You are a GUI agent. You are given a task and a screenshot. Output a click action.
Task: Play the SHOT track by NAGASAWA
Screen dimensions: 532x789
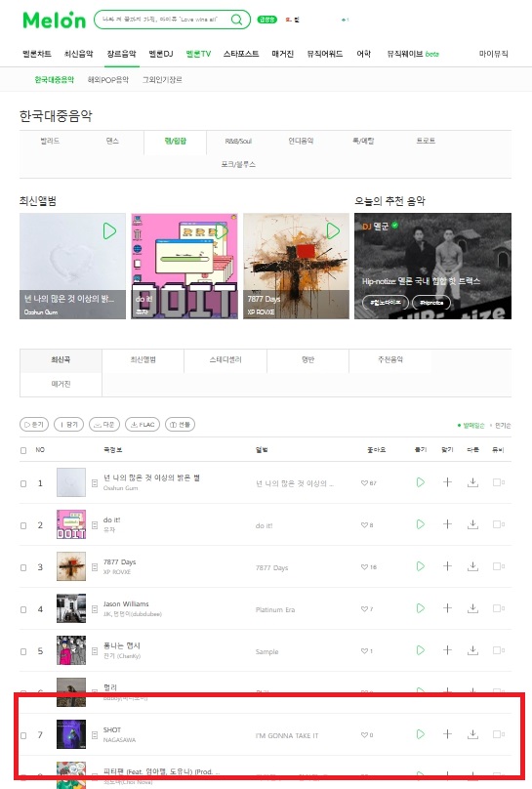point(421,734)
